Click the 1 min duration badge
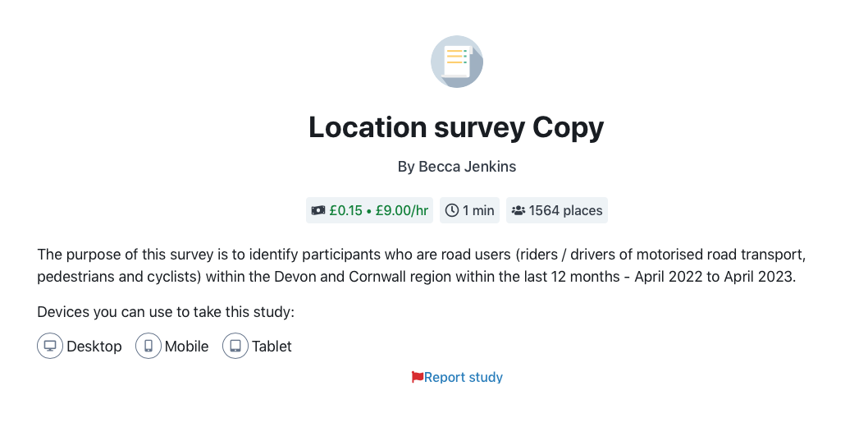The height and width of the screenshot is (441, 868). (x=469, y=210)
